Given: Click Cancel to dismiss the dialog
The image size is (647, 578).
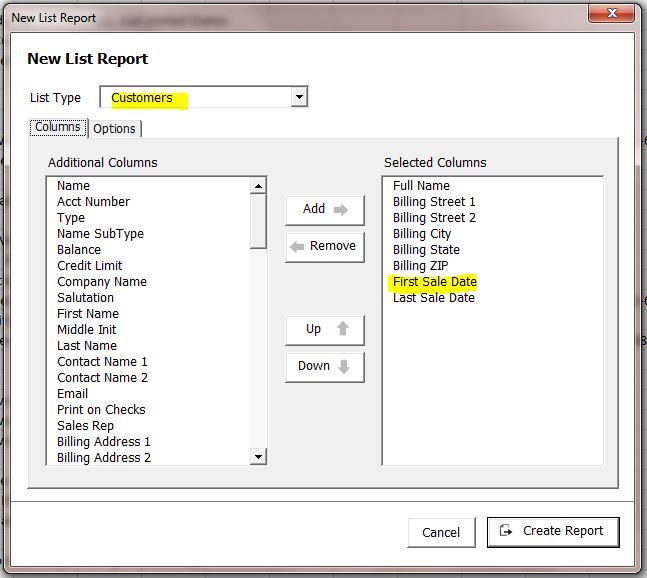Looking at the screenshot, I should [x=441, y=532].
